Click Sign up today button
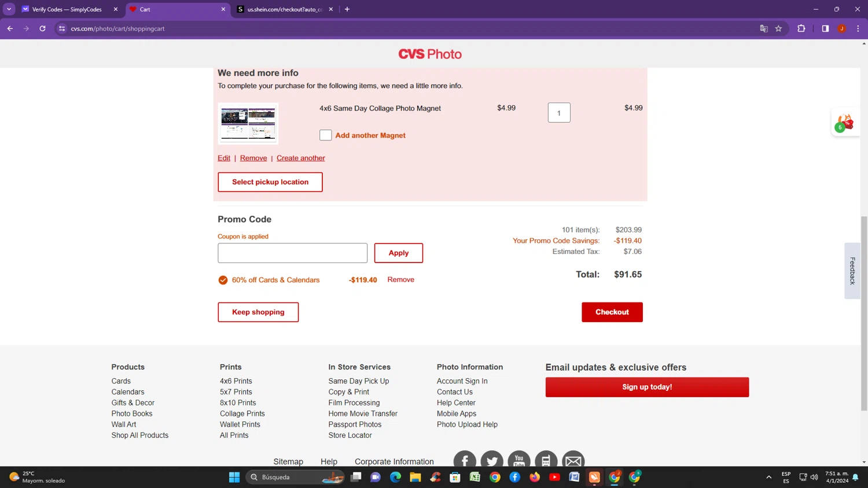The width and height of the screenshot is (868, 488). [647, 387]
